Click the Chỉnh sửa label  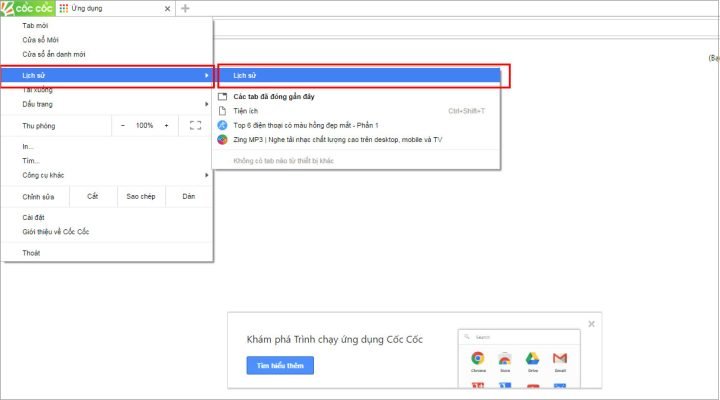click(x=38, y=197)
